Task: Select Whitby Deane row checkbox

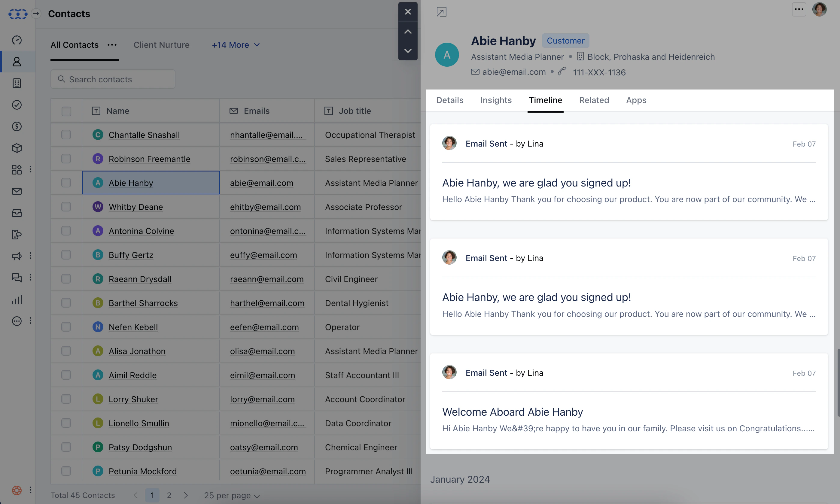Action: point(66,207)
